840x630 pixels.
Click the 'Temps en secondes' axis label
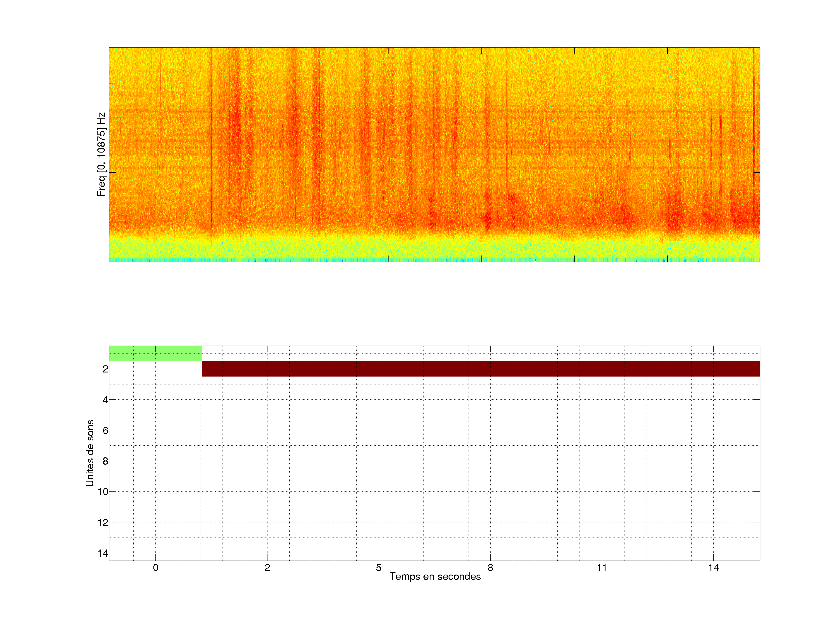coord(435,576)
